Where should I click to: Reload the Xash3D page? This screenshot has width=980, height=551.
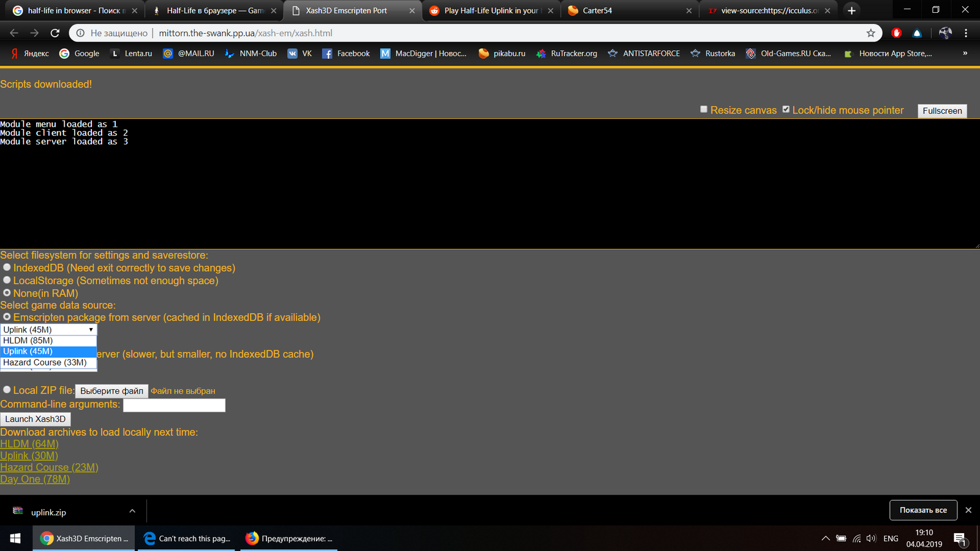tap(55, 33)
